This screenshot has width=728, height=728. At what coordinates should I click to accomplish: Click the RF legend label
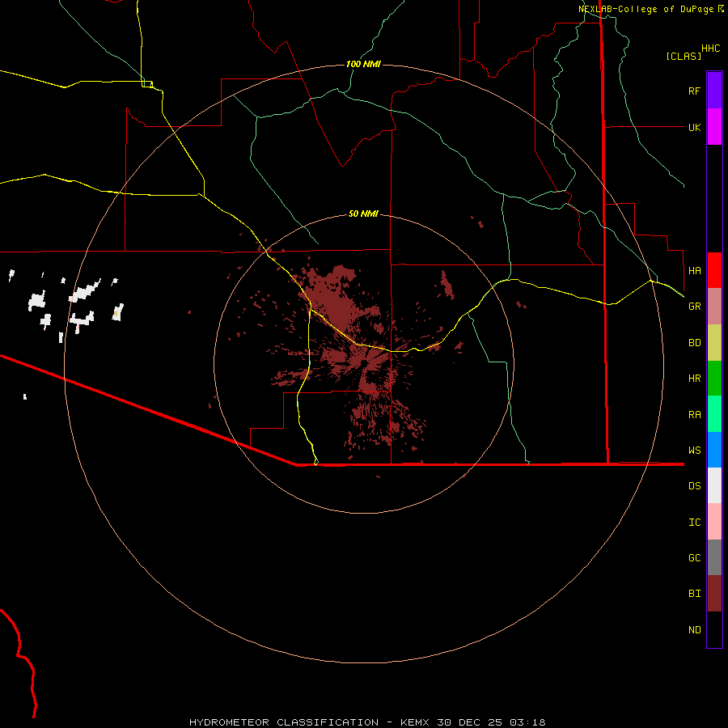tap(694, 91)
